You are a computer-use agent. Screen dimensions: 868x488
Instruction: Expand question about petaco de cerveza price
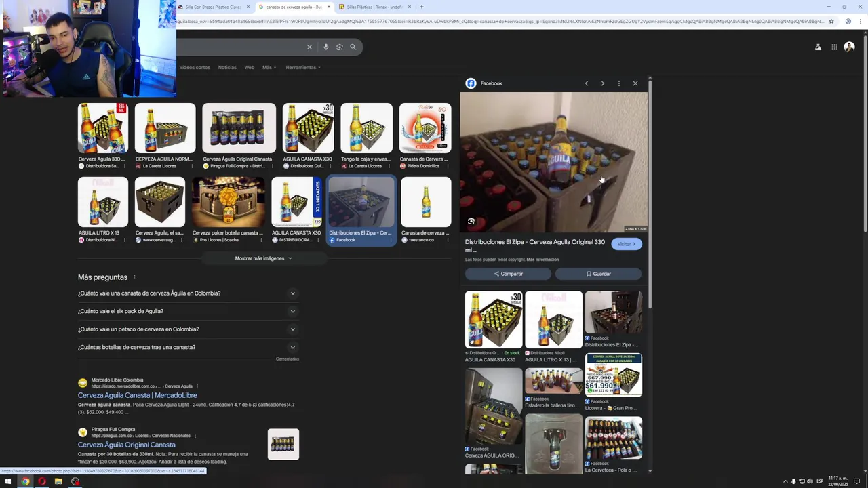pos(189,329)
